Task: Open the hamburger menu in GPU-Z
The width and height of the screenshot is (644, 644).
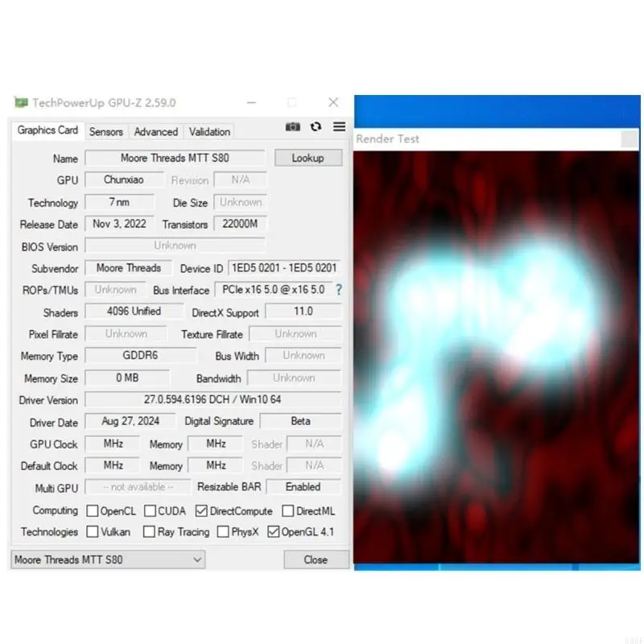Action: (x=339, y=126)
